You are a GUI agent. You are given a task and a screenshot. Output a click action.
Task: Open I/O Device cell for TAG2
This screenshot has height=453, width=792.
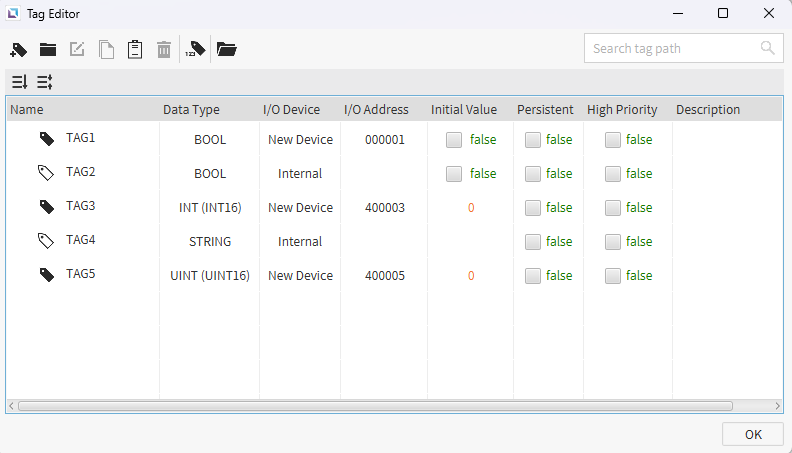300,174
